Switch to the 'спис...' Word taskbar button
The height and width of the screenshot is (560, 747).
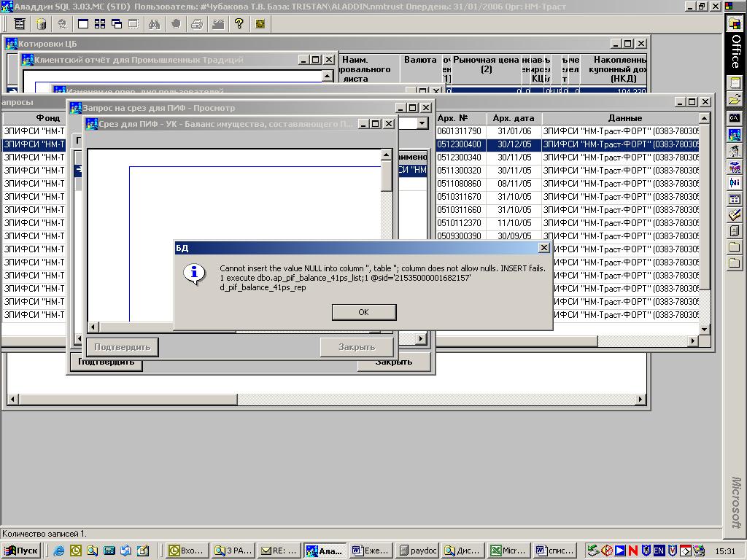554,551
